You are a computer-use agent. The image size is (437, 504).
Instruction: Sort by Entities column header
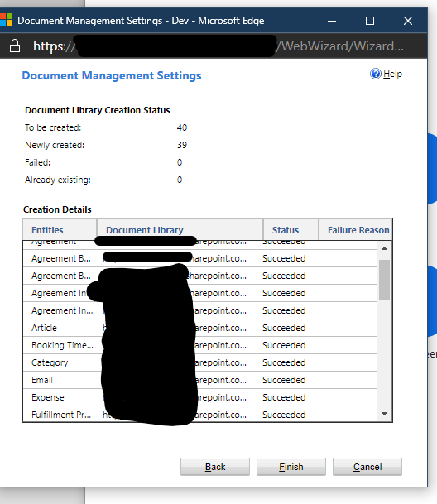(x=60, y=230)
